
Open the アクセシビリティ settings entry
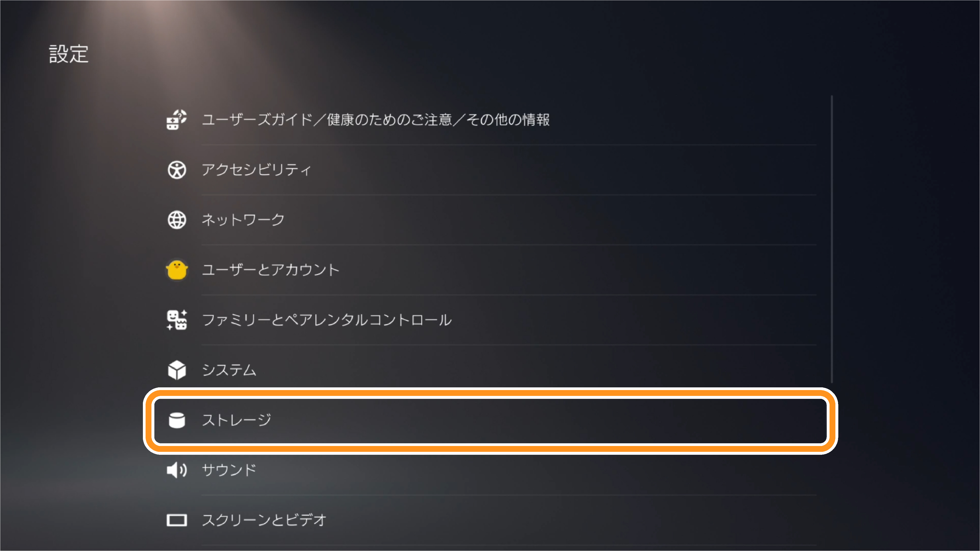pos(491,170)
